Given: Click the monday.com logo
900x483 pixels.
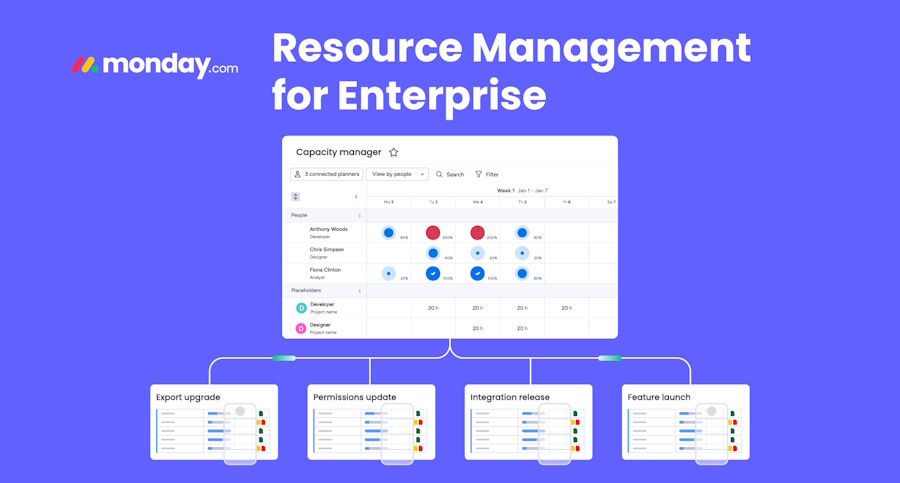Looking at the screenshot, I should click(155, 65).
